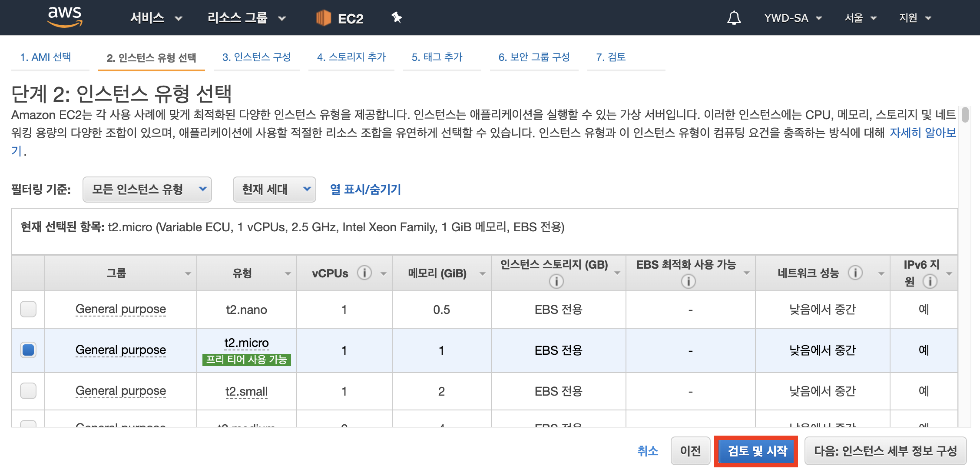Click the EC2 service cube icon

pos(324,18)
